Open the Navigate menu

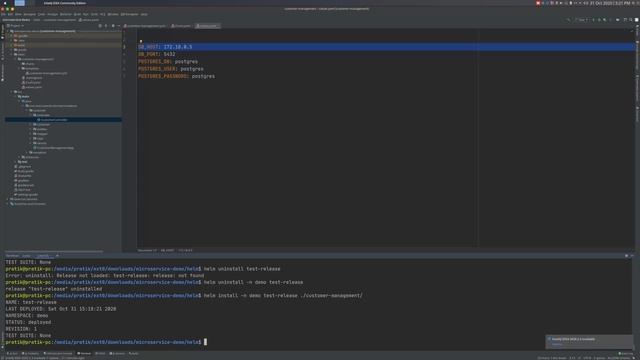(29, 14)
